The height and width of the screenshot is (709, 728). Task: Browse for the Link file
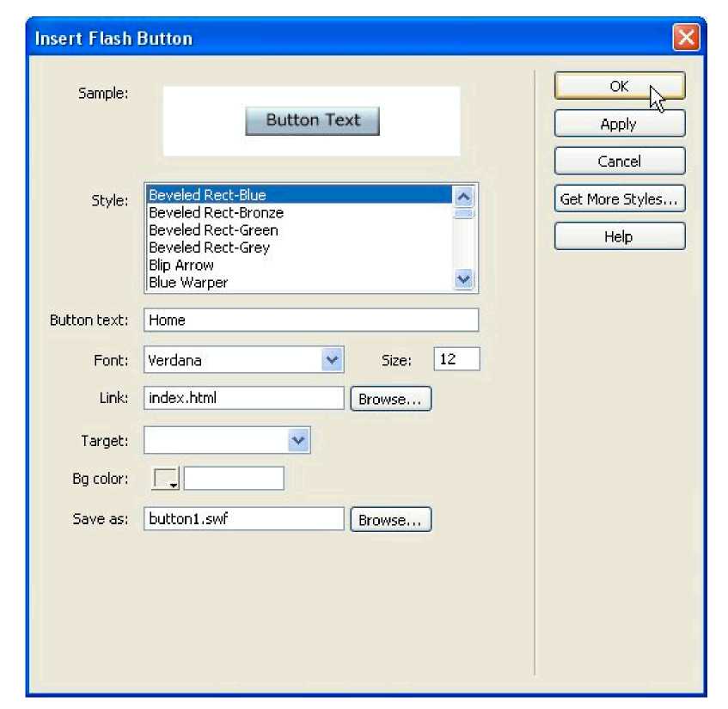[x=390, y=399]
